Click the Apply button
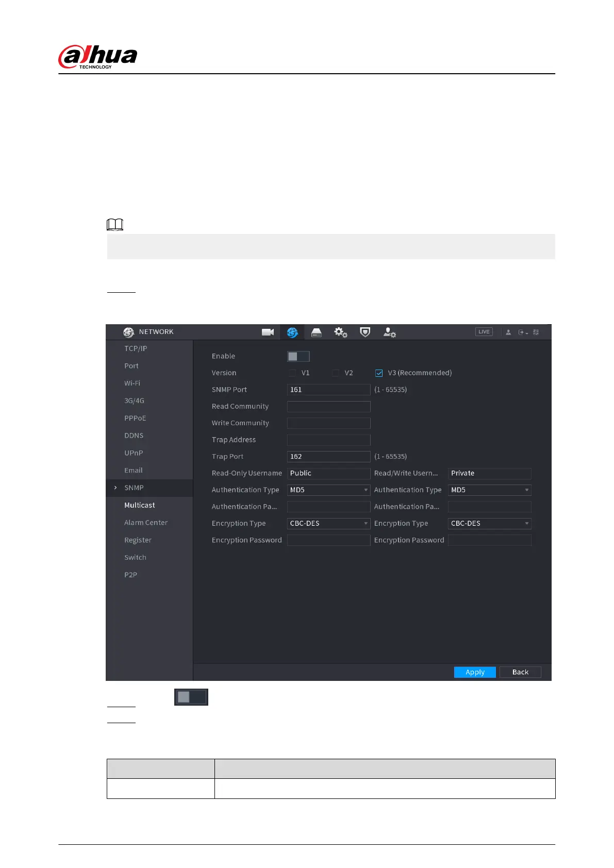 pos(475,672)
